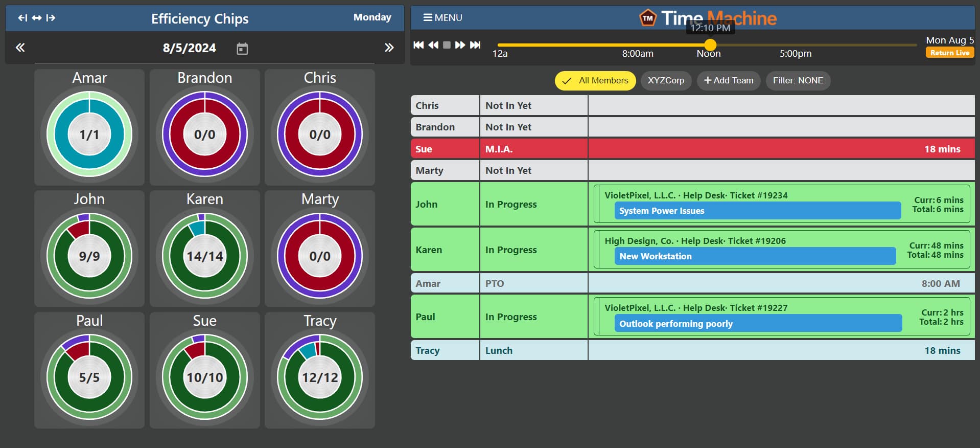Viewport: 980px width, 448px height.
Task: Toggle the All Members team chip
Action: (595, 81)
